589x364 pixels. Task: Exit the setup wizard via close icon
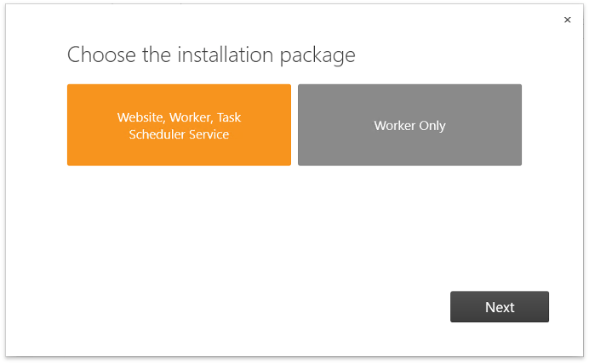click(567, 20)
